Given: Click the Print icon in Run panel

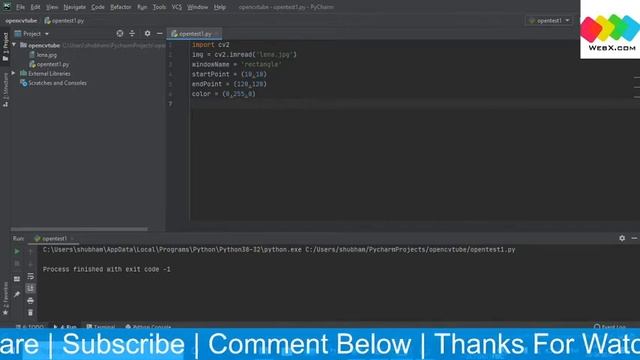Looking at the screenshot, I should coord(31,301).
